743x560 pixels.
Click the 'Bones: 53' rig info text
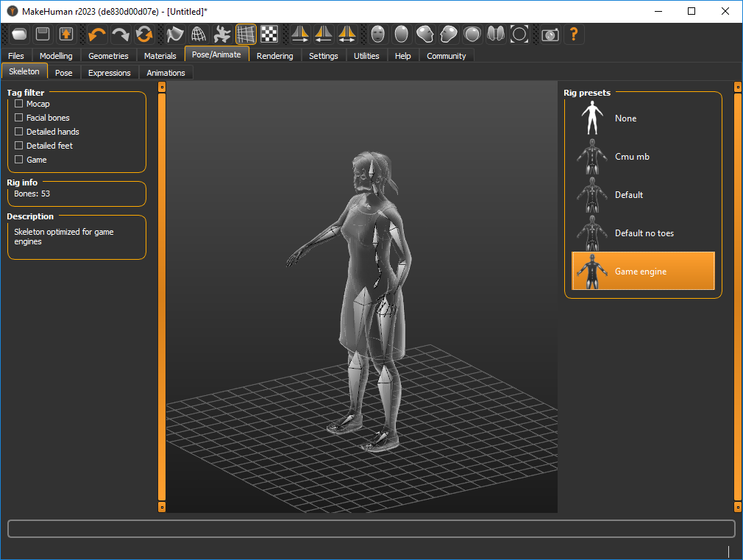32,194
